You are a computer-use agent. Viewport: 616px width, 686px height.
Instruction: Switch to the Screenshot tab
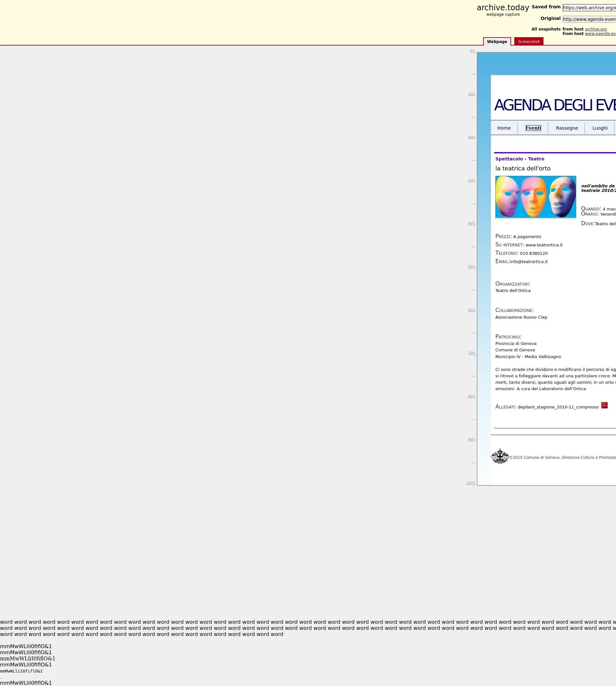pos(528,42)
